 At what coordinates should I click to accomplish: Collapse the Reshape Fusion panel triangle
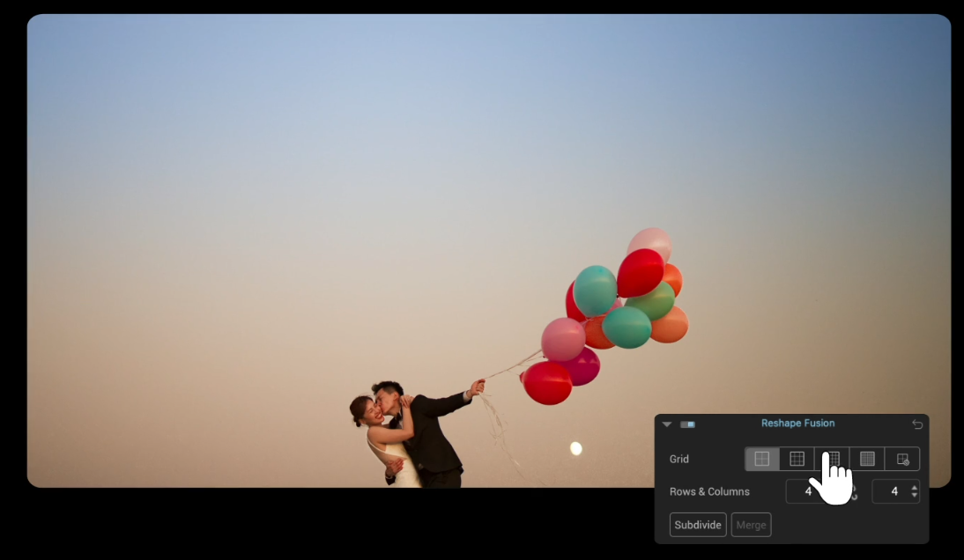coord(667,424)
